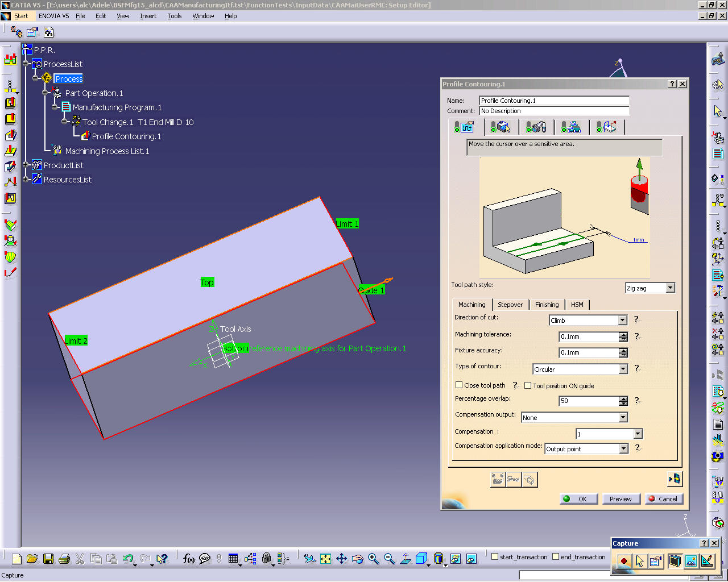Click the Cancel button
Screen dimensions: 728x582
point(664,499)
